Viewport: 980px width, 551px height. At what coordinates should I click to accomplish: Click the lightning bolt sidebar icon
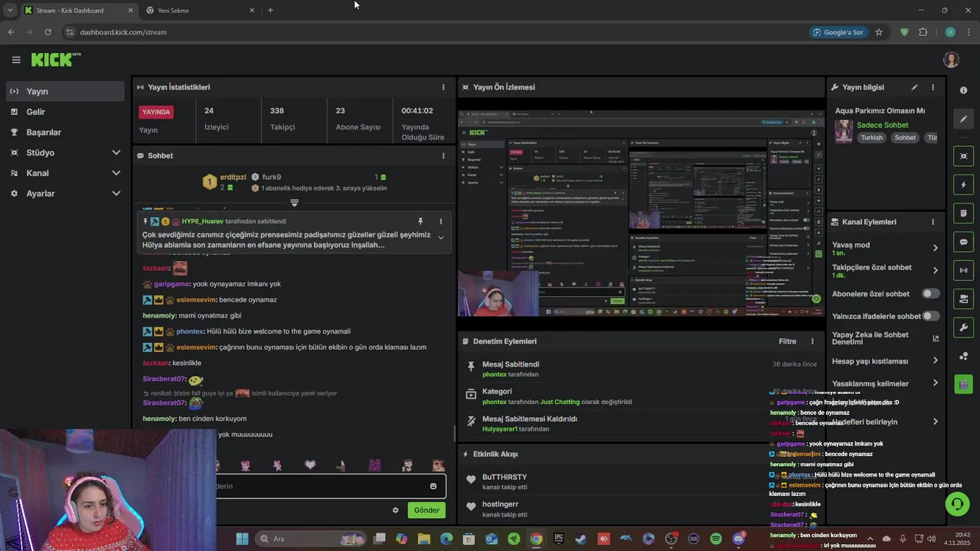(x=963, y=184)
